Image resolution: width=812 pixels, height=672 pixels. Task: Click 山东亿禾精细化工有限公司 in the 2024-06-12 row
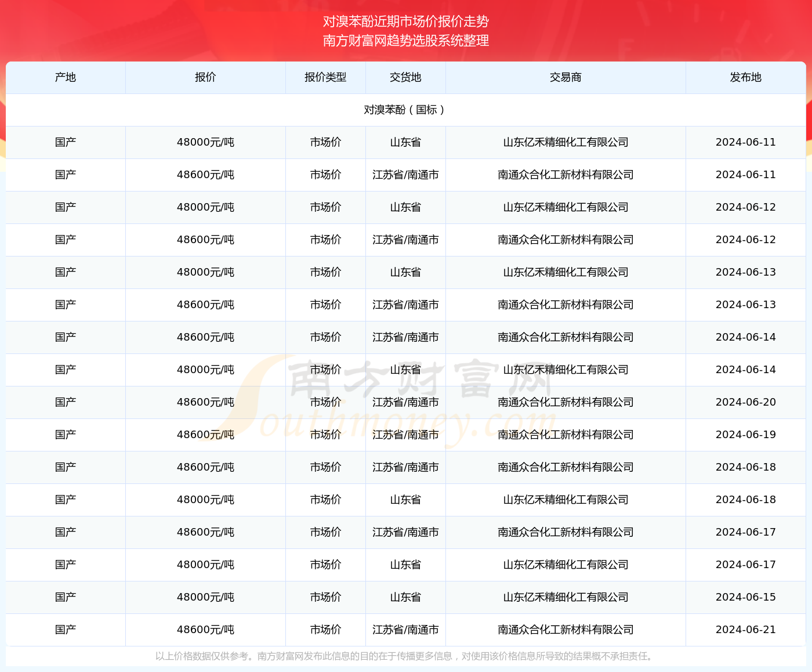pyautogui.click(x=565, y=207)
